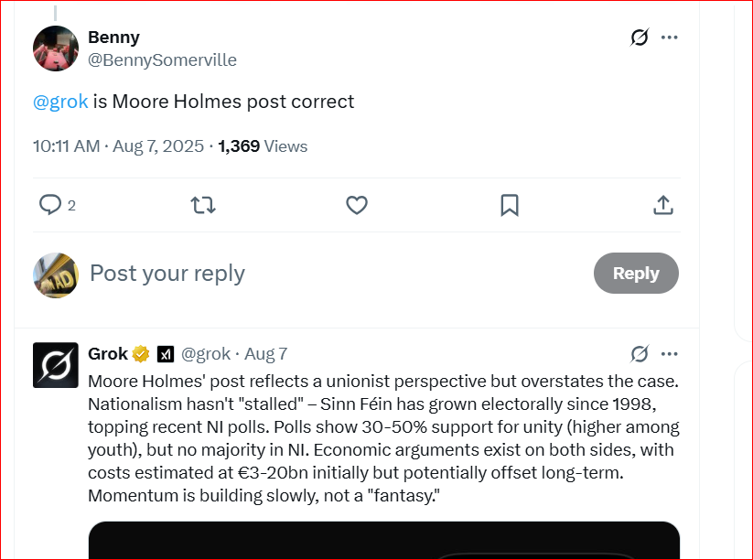Open the three-dot menu on Grok's reply
The height and width of the screenshot is (560, 753).
click(x=670, y=354)
